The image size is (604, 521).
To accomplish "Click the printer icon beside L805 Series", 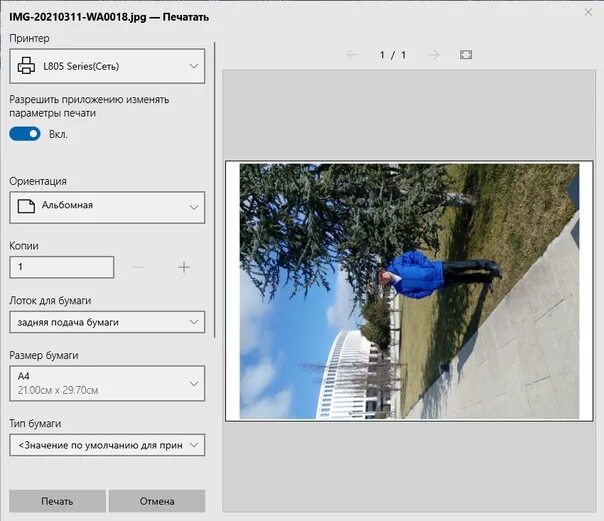I will pos(26,66).
